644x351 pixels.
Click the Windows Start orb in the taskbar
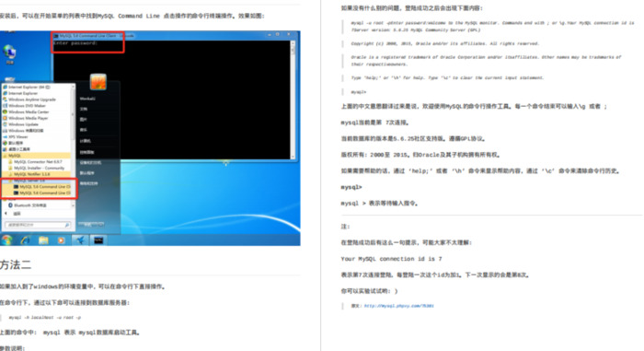[x=6, y=240]
